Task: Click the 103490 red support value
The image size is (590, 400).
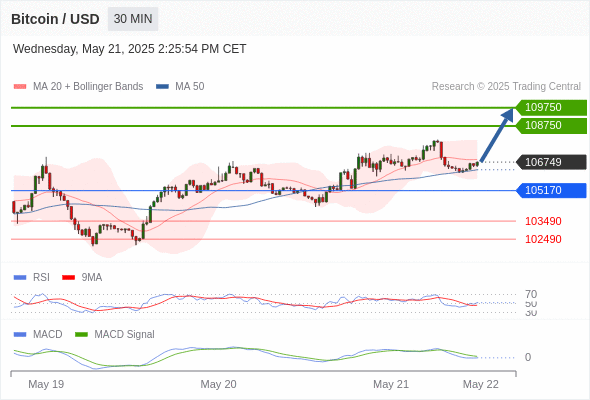Action: 543,221
